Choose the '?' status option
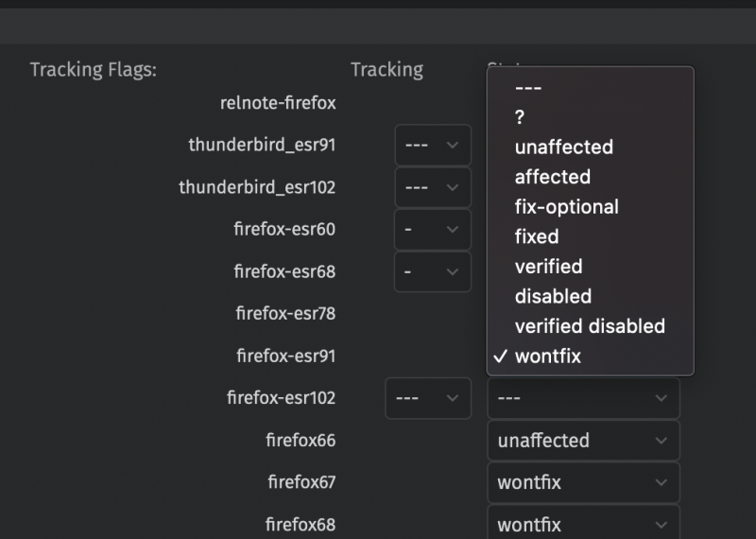This screenshot has height=539, width=756. pyautogui.click(x=590, y=117)
